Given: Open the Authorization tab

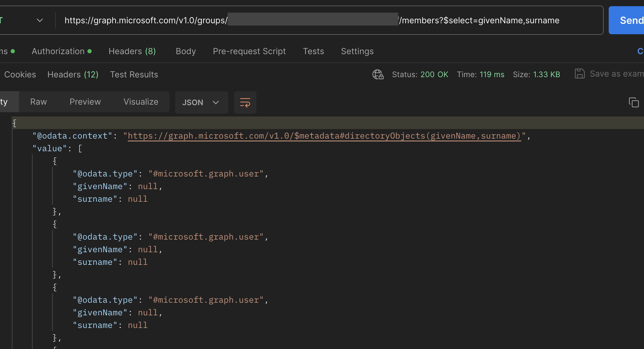Looking at the screenshot, I should coord(58,51).
